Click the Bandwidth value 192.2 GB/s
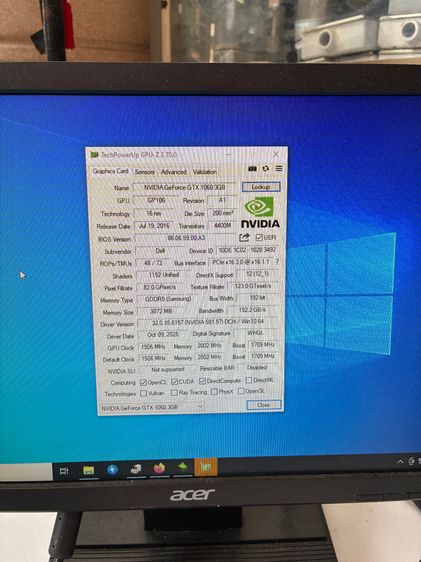This screenshot has height=562, width=421. coord(253,310)
